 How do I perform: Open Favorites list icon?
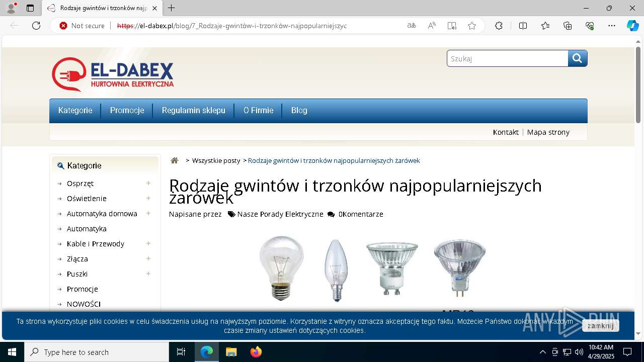[x=545, y=26]
